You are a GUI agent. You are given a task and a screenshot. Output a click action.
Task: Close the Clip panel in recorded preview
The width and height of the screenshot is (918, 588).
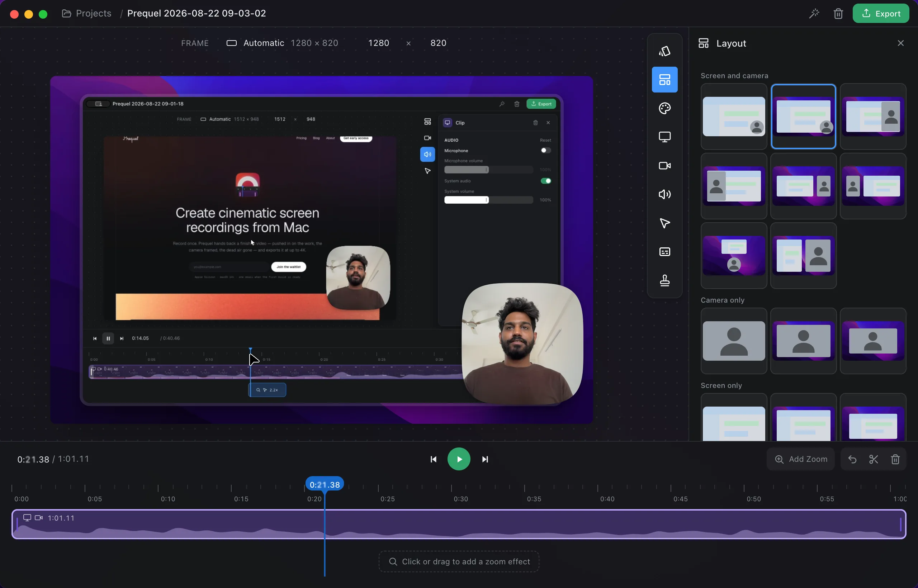pos(548,123)
